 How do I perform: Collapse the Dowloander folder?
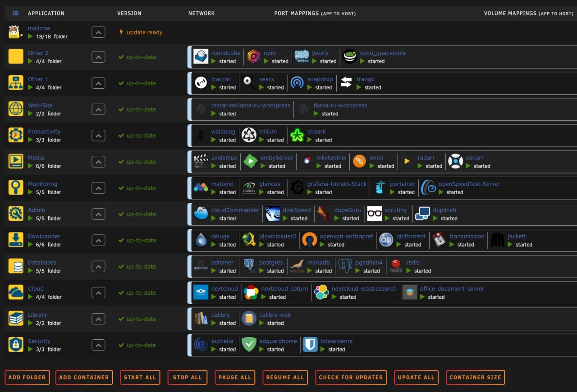click(98, 240)
